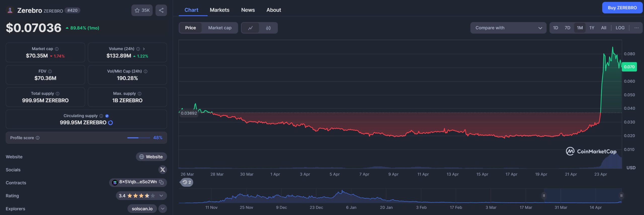Image resolution: width=644 pixels, height=215 pixels.
Task: Set chart range to 7D
Action: 568,28
